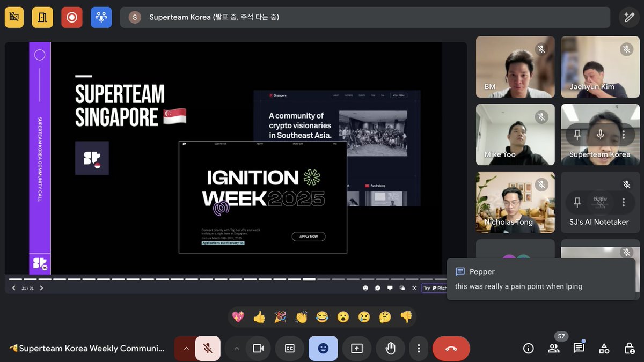Raise your hand
Viewport: 644px width, 362px height.
(390, 349)
